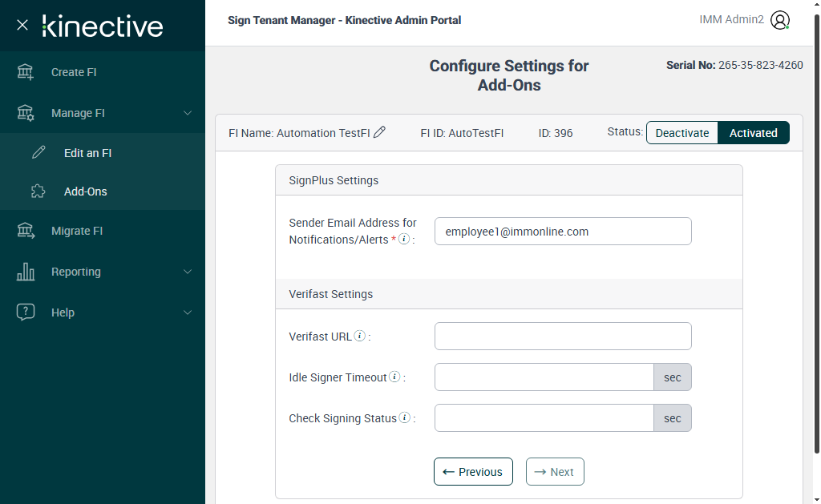Click the Idle Signer Timeout input field
This screenshot has height=504, width=821.
click(544, 377)
